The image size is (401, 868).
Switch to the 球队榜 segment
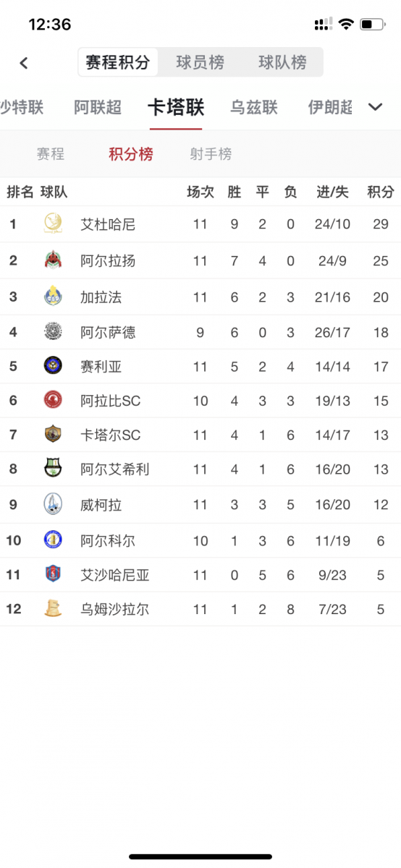[282, 62]
